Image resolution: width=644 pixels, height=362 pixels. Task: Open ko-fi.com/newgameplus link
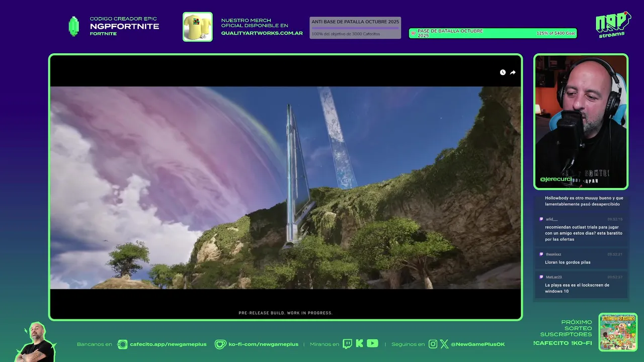[264, 344]
